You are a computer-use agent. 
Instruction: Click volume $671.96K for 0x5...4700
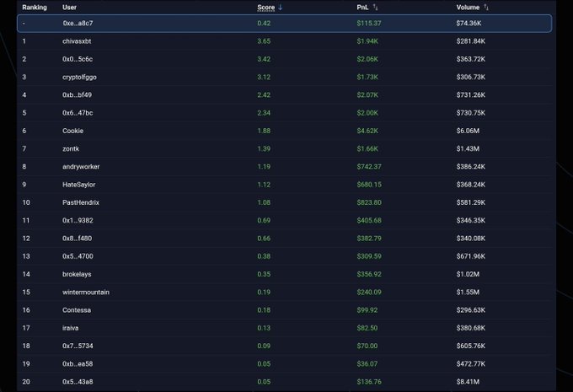tap(471, 256)
